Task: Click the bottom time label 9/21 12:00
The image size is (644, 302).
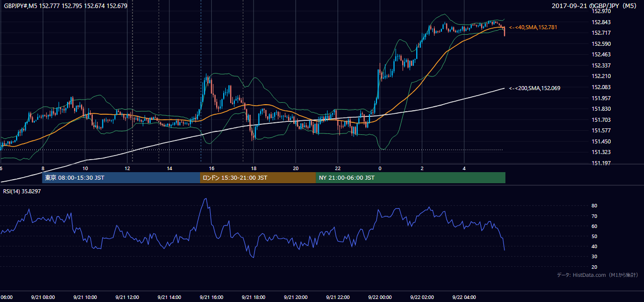Action: coord(127,297)
